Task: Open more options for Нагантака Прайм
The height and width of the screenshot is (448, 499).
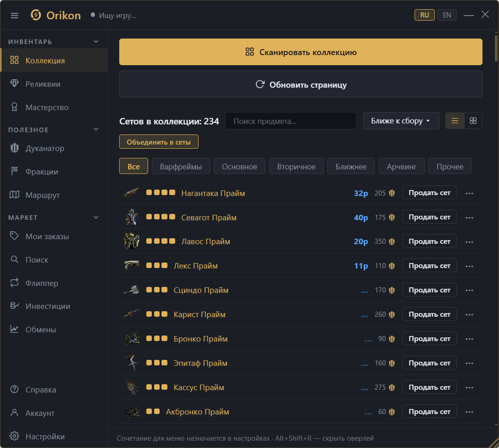Action: (x=469, y=193)
